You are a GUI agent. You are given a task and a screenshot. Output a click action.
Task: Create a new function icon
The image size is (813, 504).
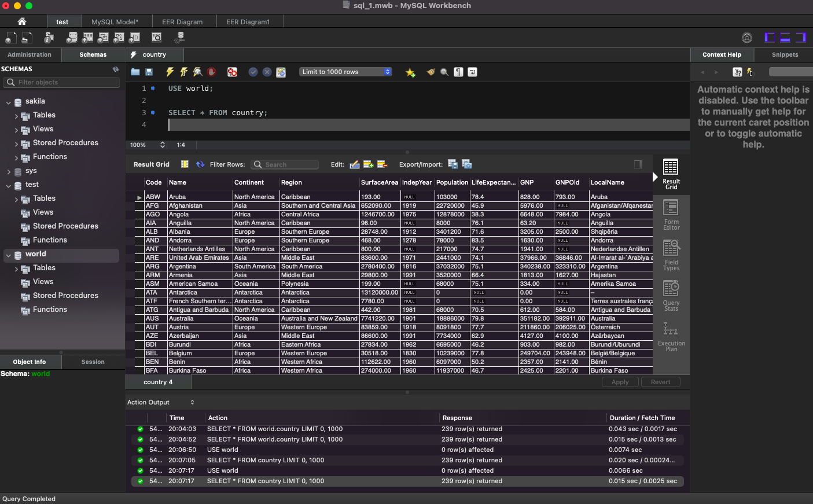click(134, 38)
